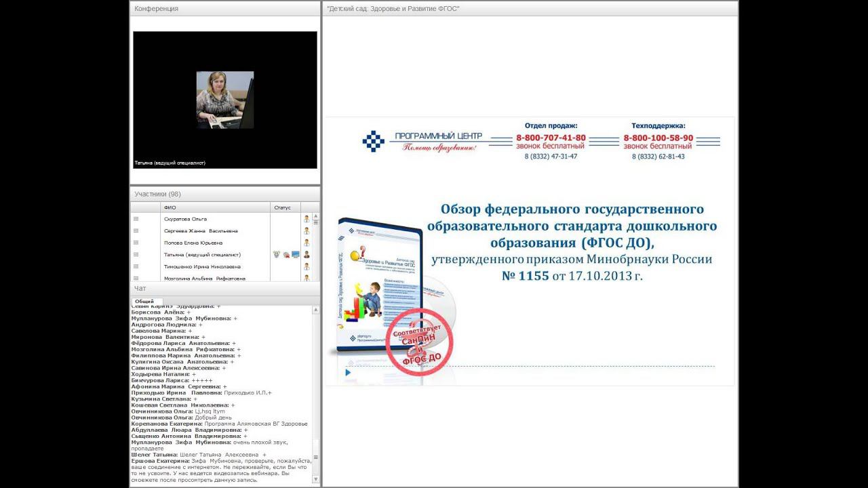Click chat message from Афонина Марина Сергеевна
Screen dimensions: 868x488
click(x=179, y=387)
